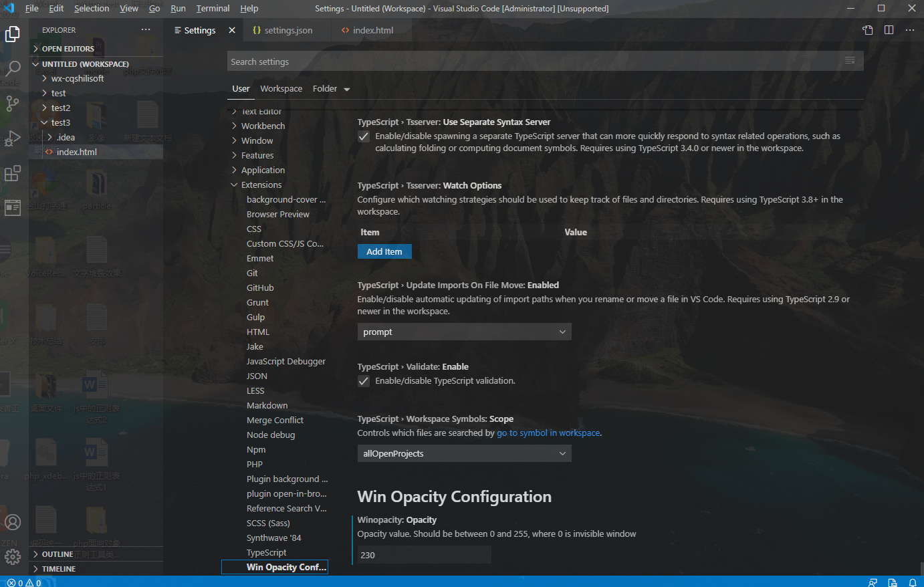Viewport: 924px width, 587px height.
Task: Select Merge Conflict in settings tree
Action: click(275, 420)
